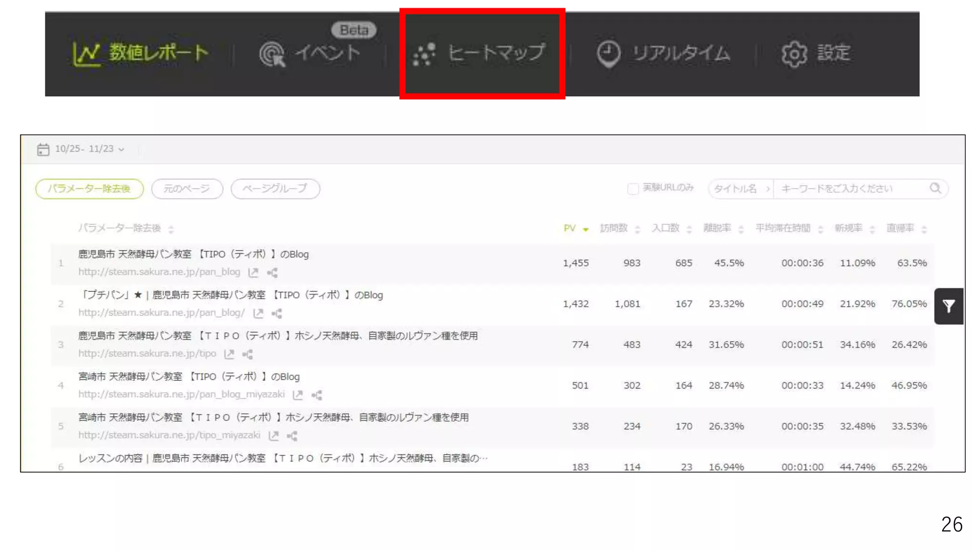Click the keyword search magnifier icon

[935, 188]
